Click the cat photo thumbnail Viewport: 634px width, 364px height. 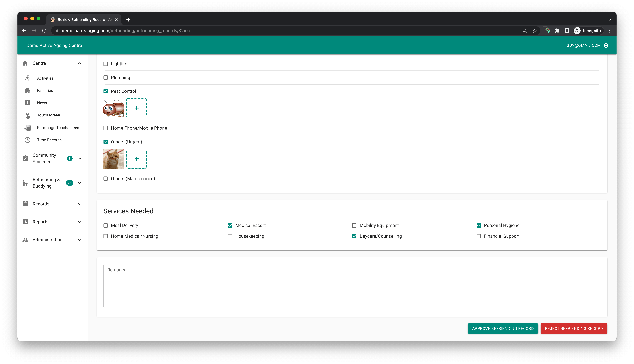click(113, 159)
